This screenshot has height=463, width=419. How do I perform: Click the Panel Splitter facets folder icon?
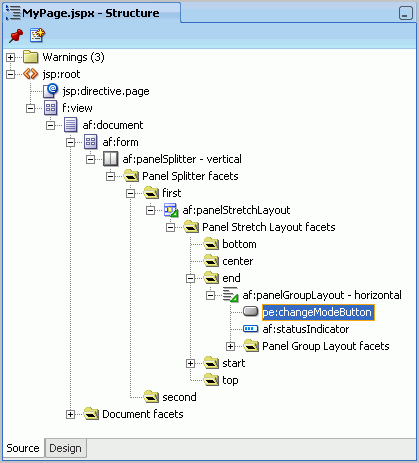(x=131, y=176)
